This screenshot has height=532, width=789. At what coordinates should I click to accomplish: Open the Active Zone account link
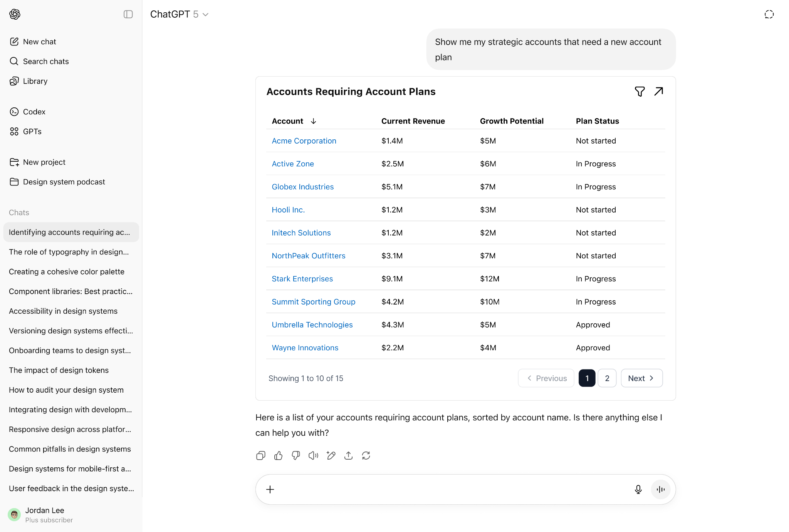tap(293, 164)
